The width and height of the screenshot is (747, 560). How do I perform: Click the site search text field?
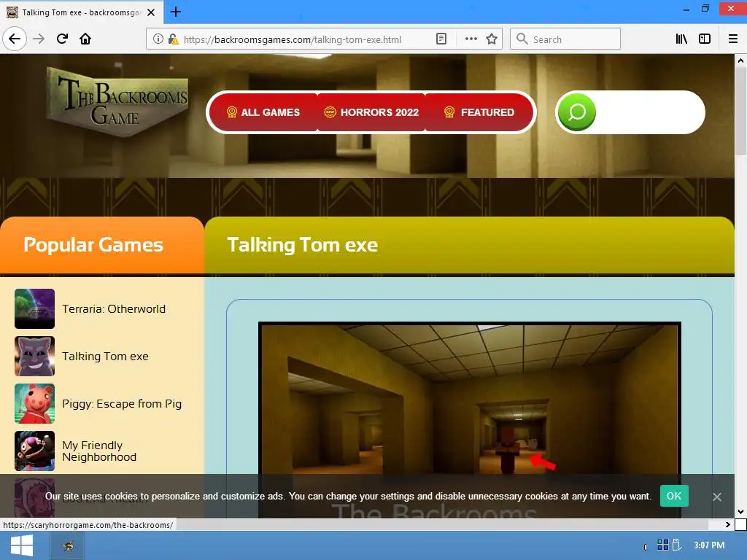point(649,112)
